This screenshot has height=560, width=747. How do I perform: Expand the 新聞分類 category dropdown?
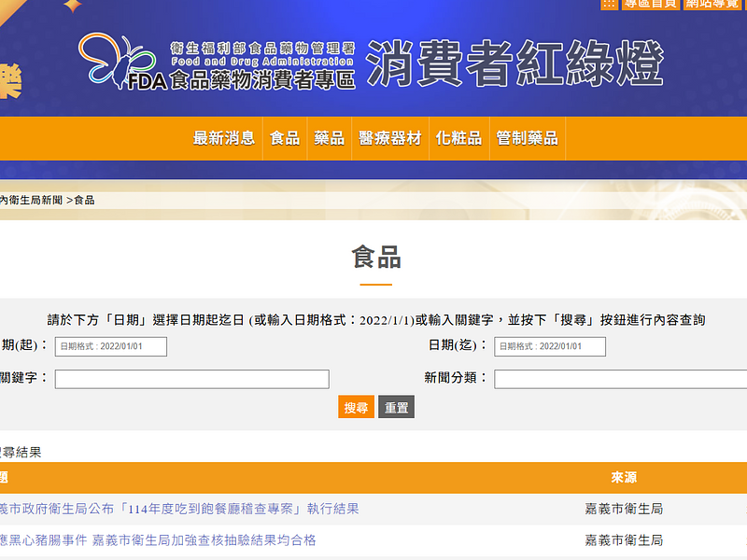620,379
